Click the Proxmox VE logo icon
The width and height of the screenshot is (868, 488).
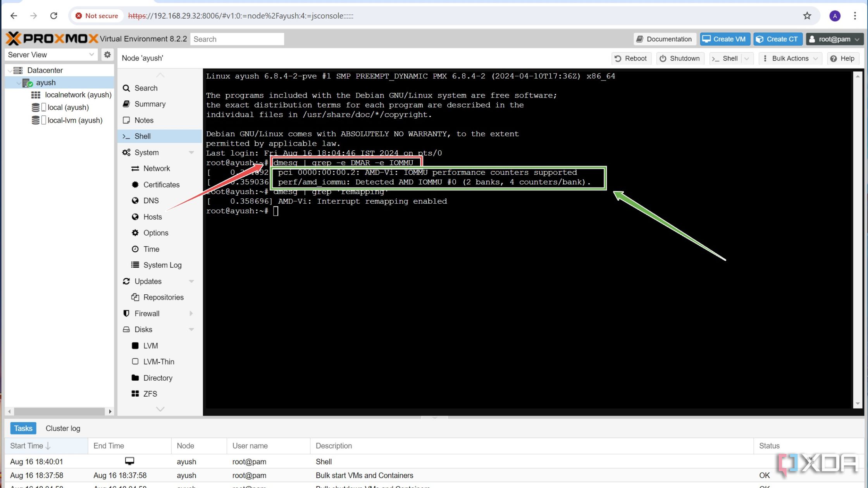53,38
